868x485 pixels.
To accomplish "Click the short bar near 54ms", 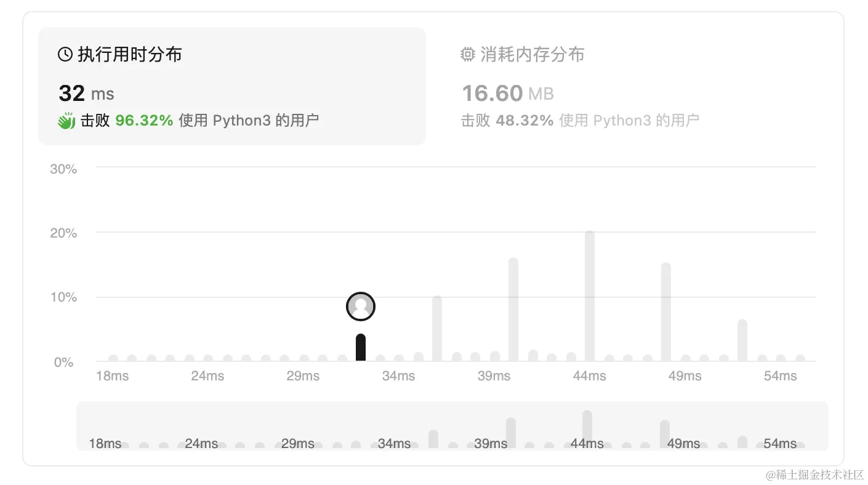I will point(742,339).
